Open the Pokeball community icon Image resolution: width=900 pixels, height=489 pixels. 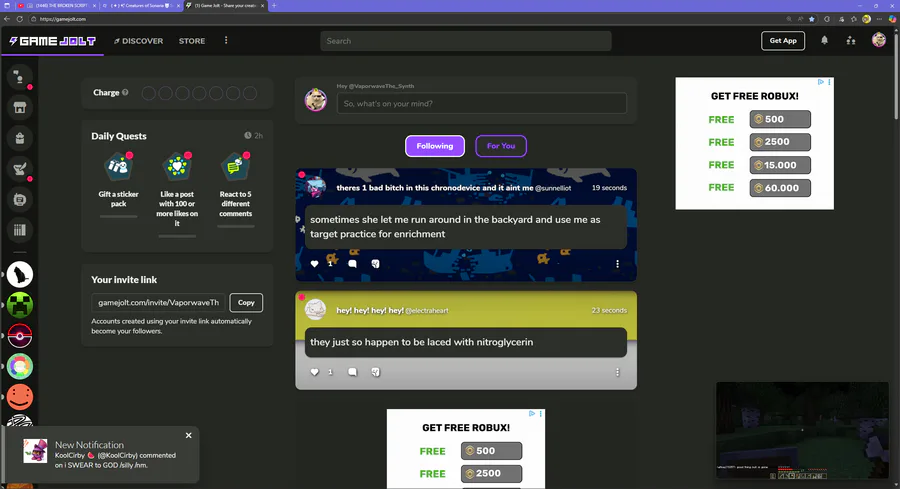click(x=20, y=336)
